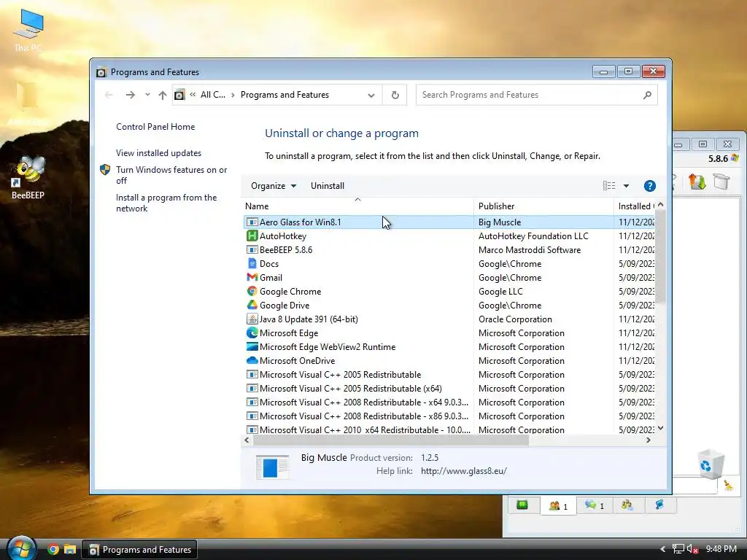Click the network tray icon

tap(678, 549)
